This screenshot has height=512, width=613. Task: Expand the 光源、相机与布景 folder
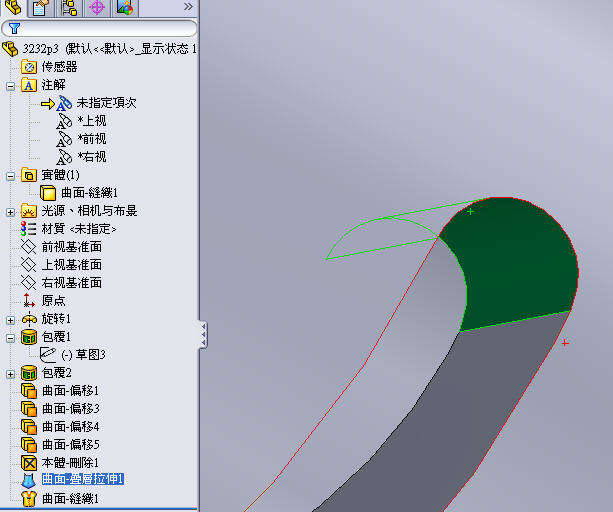10,212
